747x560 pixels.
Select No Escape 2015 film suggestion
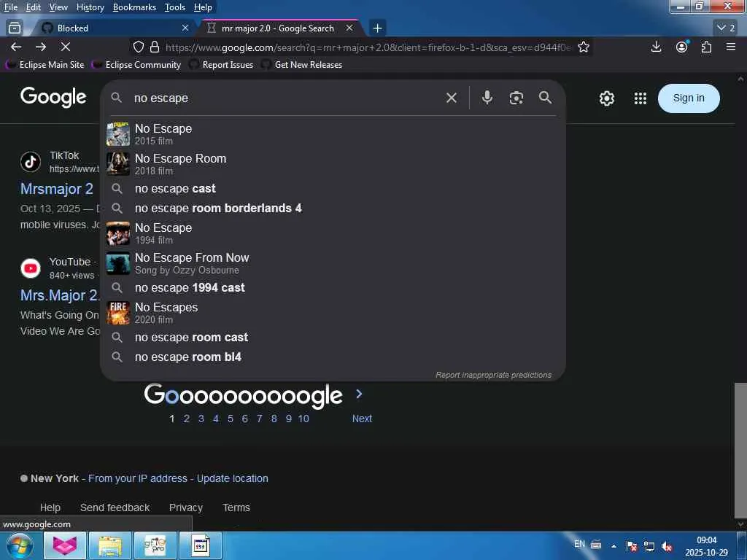click(x=333, y=134)
